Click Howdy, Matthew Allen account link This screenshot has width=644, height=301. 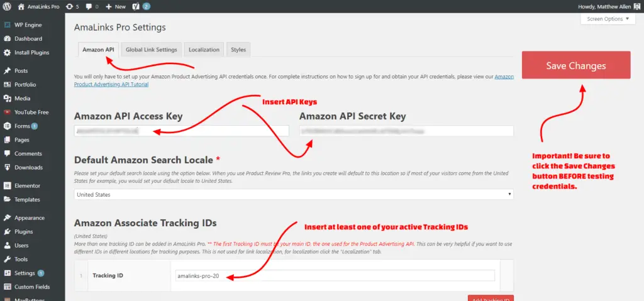click(x=603, y=6)
